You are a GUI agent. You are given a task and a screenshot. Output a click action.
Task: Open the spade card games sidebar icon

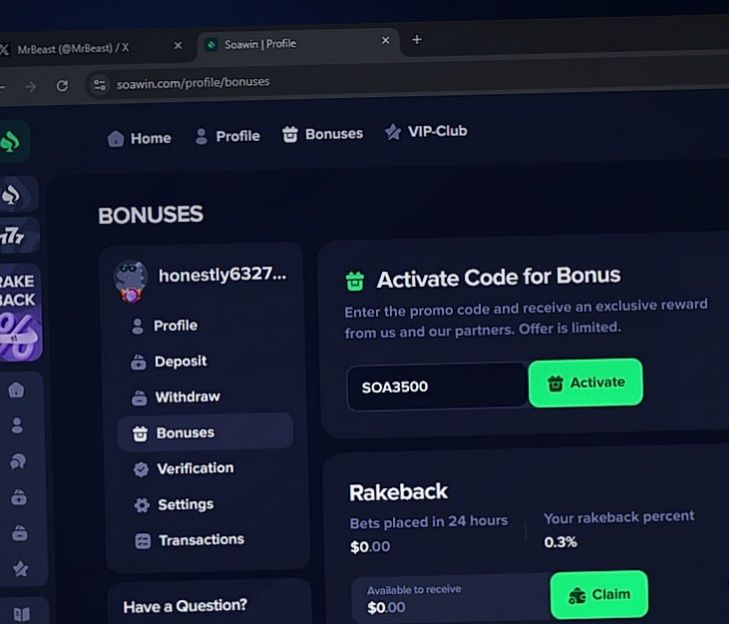(x=13, y=195)
